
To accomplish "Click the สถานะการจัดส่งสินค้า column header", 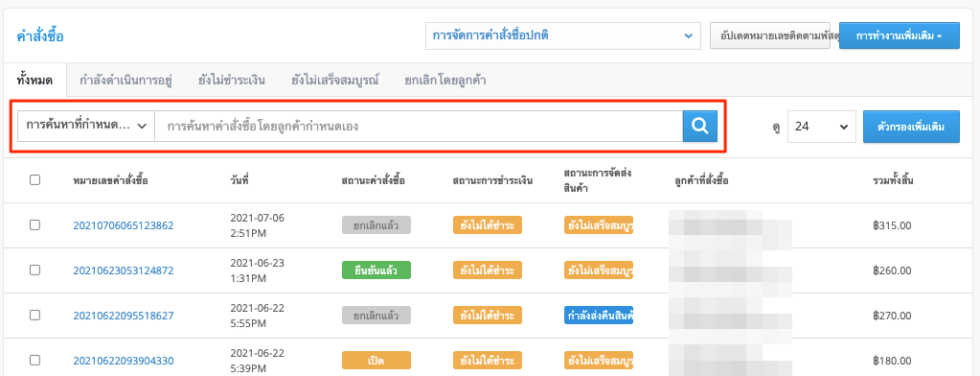I will click(597, 179).
